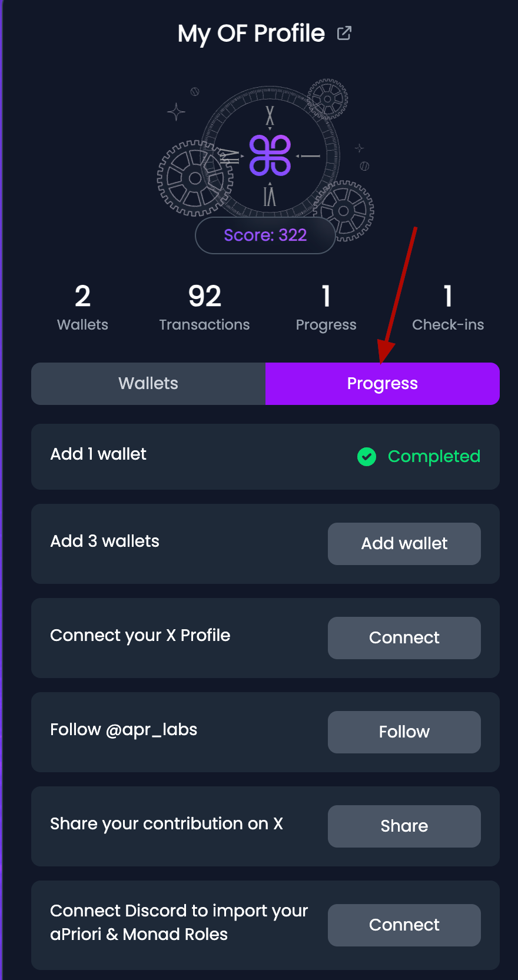Click the small gear at the emblem's top right
Viewport: 518px width, 980px height.
pyautogui.click(x=327, y=99)
